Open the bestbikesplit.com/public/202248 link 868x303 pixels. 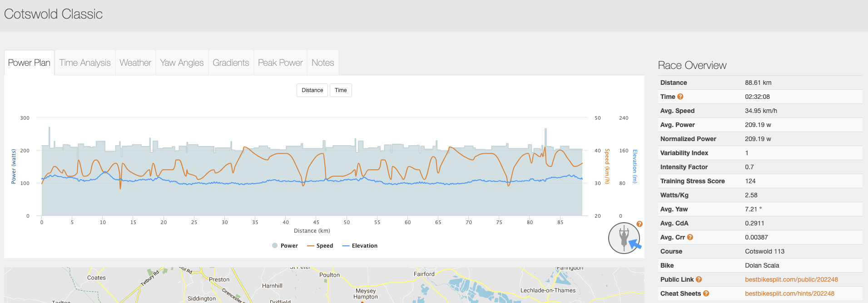point(791,279)
